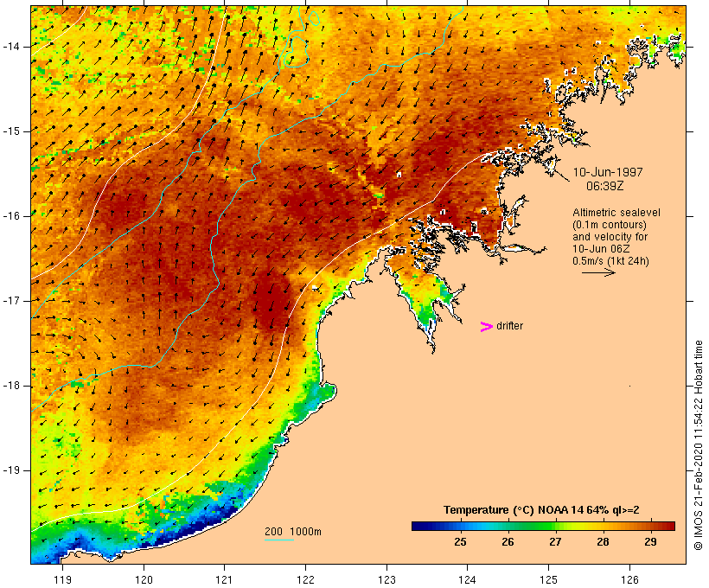Click the longitude axis label '120'
This screenshot has height=588, width=709.
tap(144, 579)
